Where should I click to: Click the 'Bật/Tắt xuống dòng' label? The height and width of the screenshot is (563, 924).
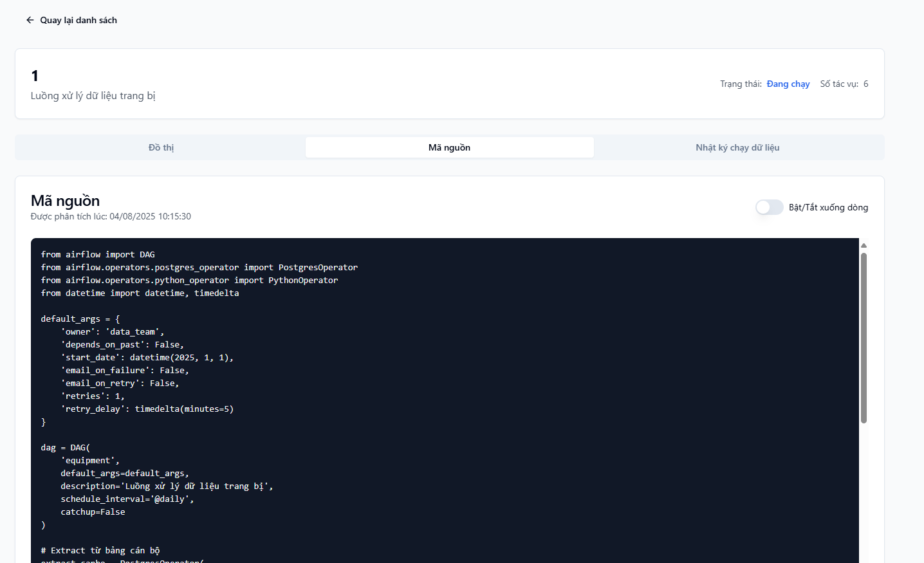[828, 207]
